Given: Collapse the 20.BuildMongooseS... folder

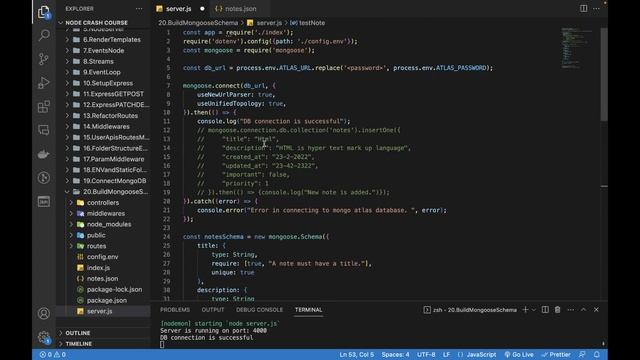Looking at the screenshot, I should [x=104, y=192].
